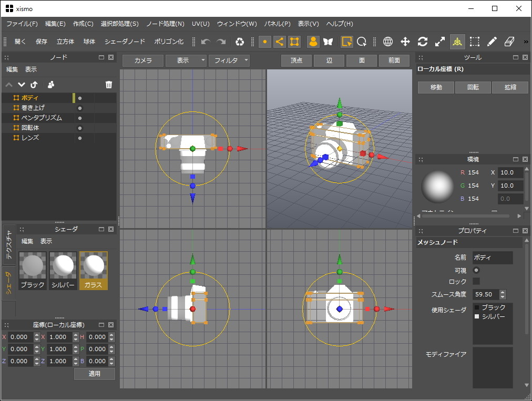Viewport: 532px width, 401px height.
Task: Open the 表示 viewport dropdown
Action: click(x=186, y=60)
